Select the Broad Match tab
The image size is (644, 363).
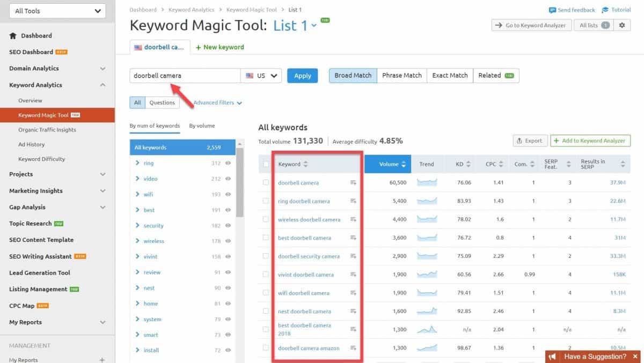coord(353,76)
